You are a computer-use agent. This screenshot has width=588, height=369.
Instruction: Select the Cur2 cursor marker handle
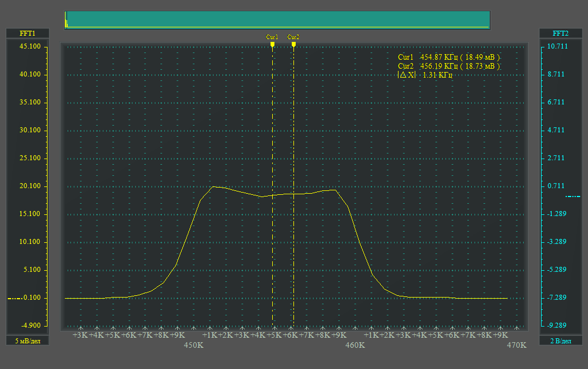point(293,44)
